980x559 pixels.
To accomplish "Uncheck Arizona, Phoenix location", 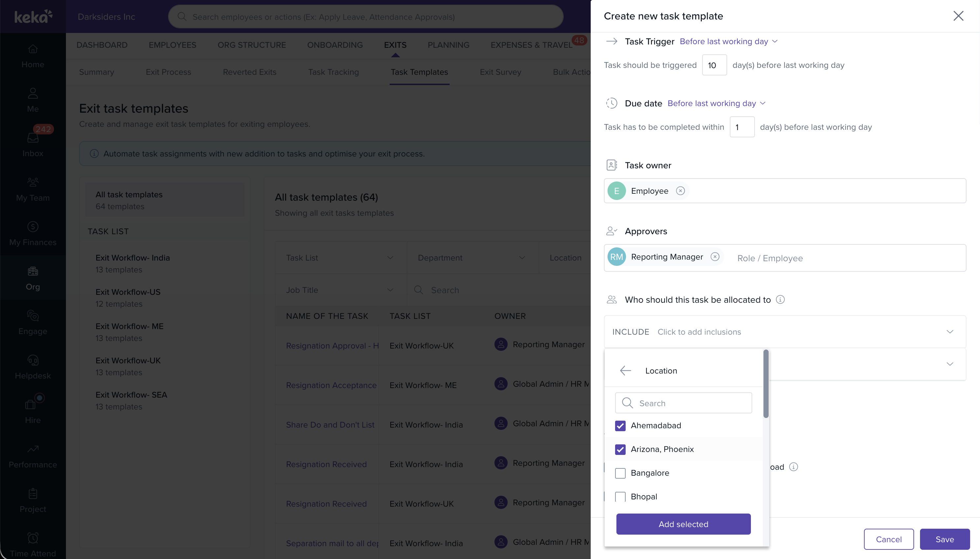I will coord(620,449).
